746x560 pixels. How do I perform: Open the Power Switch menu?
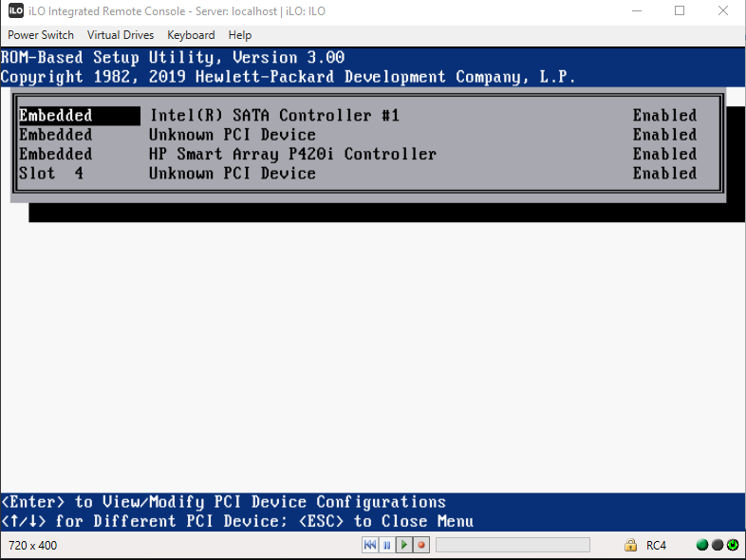(x=41, y=35)
